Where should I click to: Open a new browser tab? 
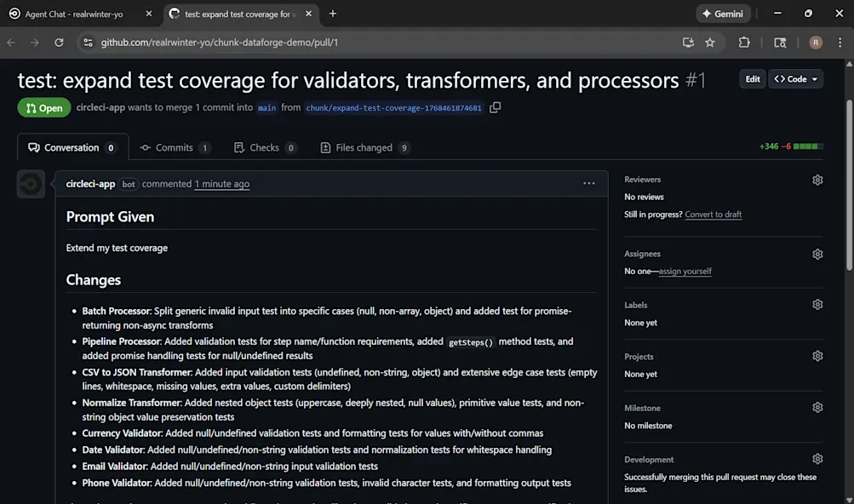coord(333,14)
